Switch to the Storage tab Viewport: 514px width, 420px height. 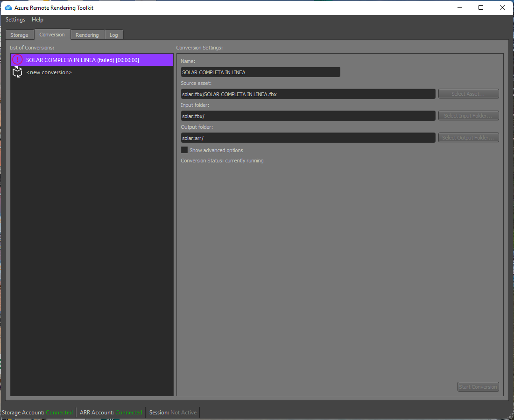[19, 35]
